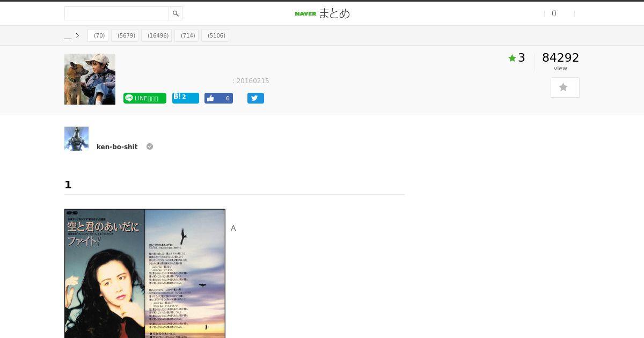The height and width of the screenshot is (338, 644).
Task: Click the () link in top header
Action: pos(554,13)
